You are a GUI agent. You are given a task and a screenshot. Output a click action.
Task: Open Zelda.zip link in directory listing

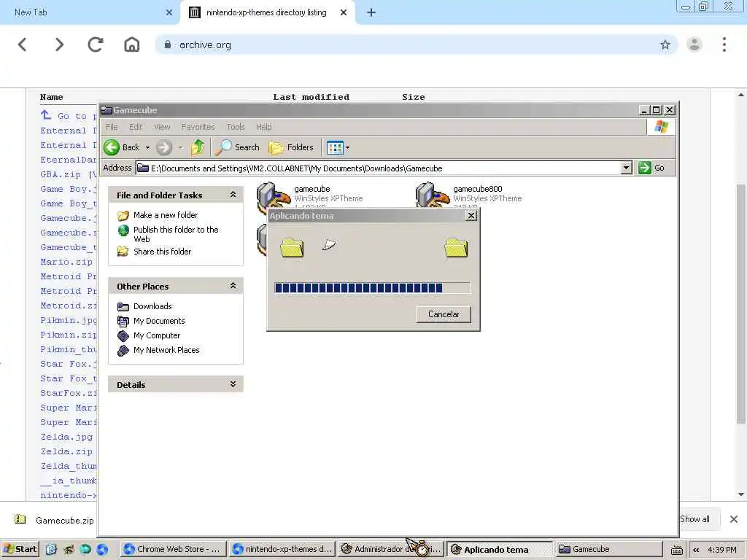(x=66, y=451)
